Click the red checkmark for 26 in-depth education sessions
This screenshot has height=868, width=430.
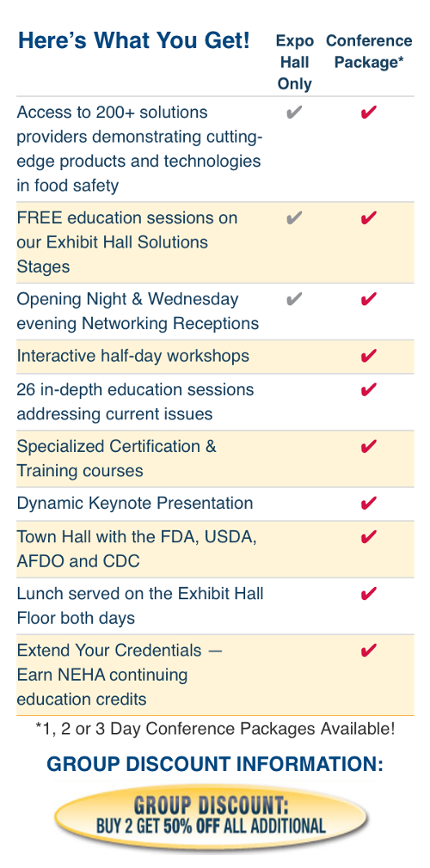click(x=368, y=389)
